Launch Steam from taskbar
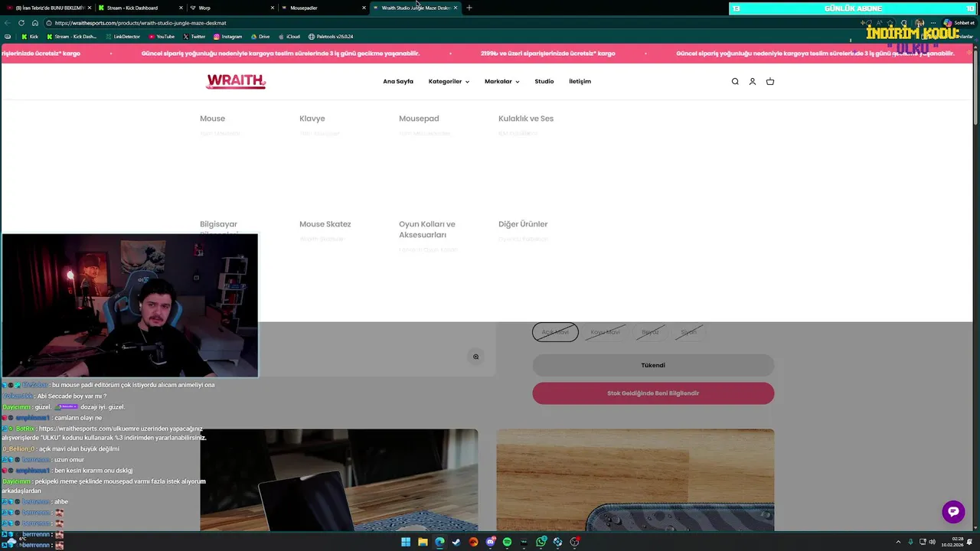Image resolution: width=980 pixels, height=551 pixels. click(456, 542)
